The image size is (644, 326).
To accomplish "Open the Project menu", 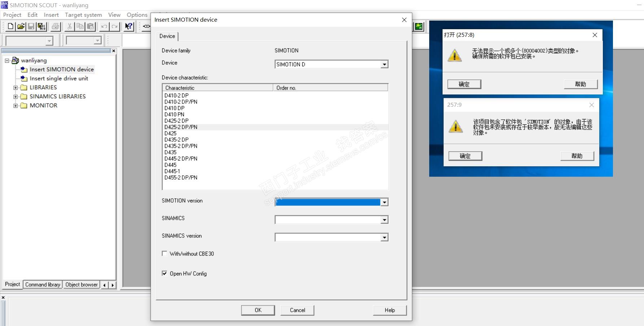I will [12, 15].
